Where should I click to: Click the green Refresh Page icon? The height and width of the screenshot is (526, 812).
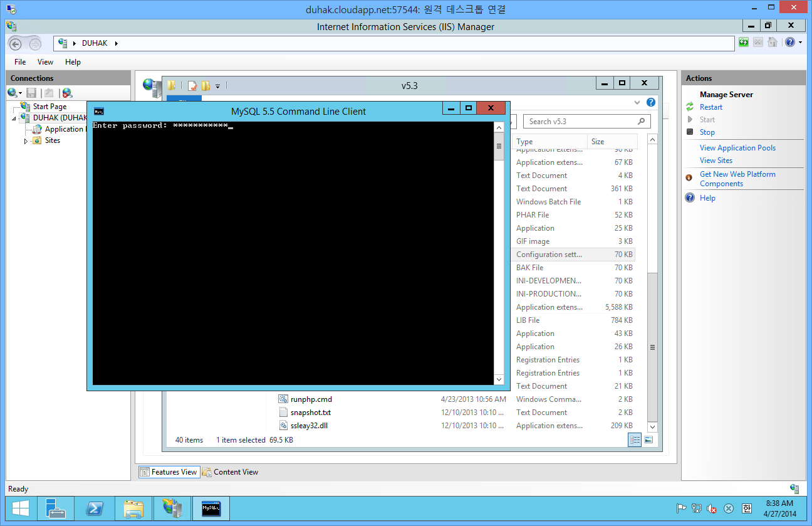[x=744, y=42]
